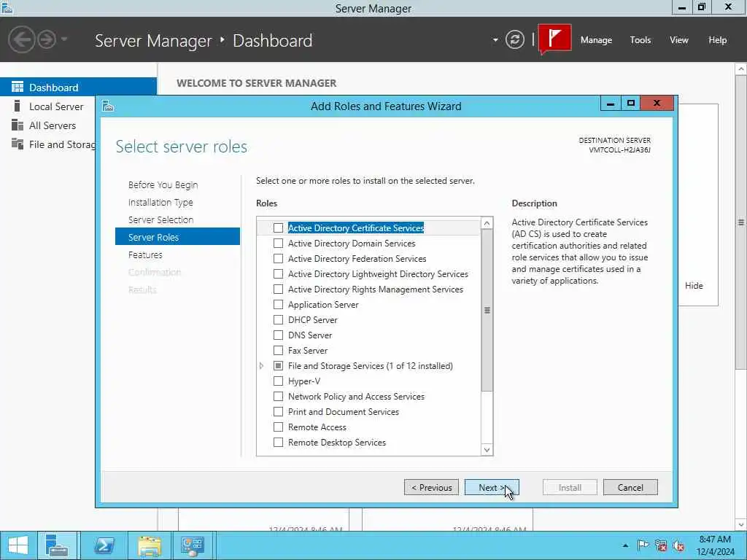This screenshot has height=560, width=747.
Task: Open PowerShell from the taskbar
Action: (104, 545)
